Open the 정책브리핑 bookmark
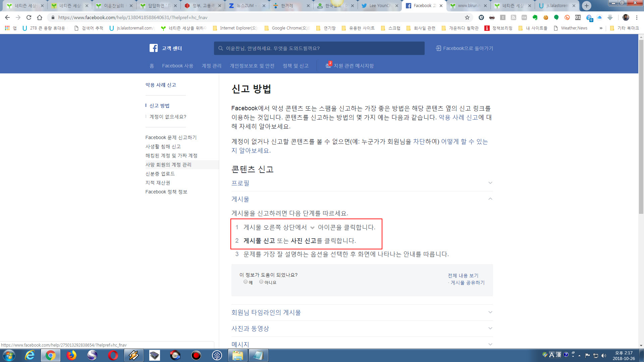 tap(498, 28)
